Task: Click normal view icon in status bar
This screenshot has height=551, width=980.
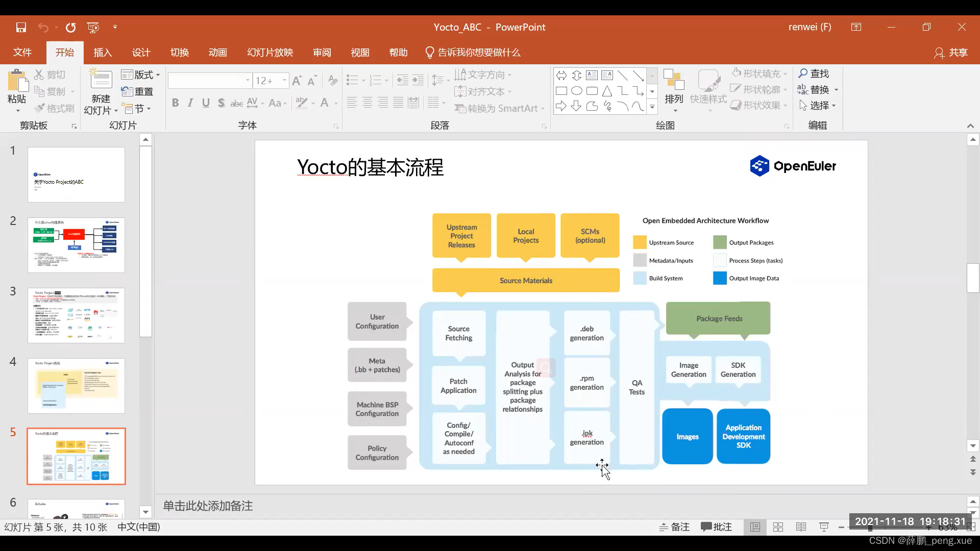Action: pyautogui.click(x=755, y=527)
